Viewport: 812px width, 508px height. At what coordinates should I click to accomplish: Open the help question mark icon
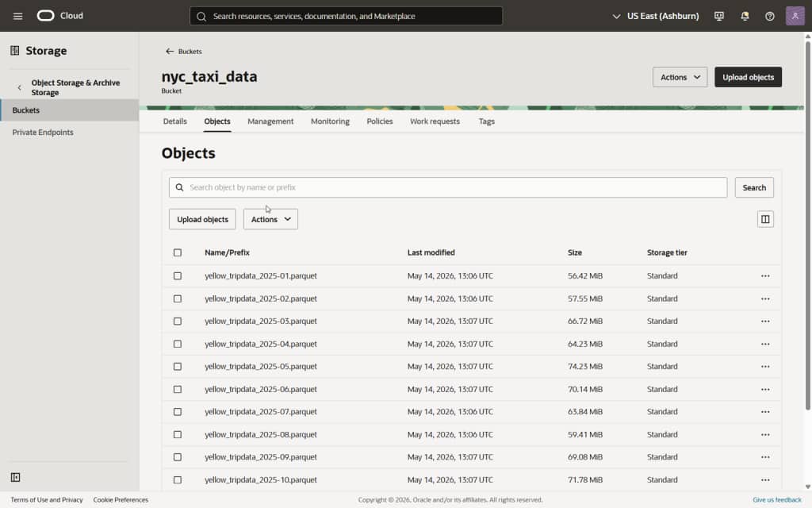point(769,16)
